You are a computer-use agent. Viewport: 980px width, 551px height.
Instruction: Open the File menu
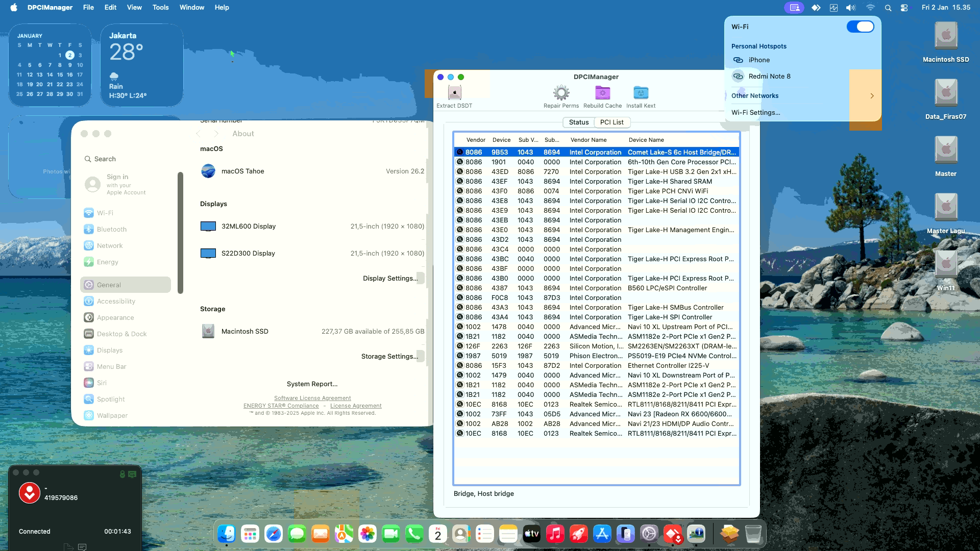click(88, 8)
